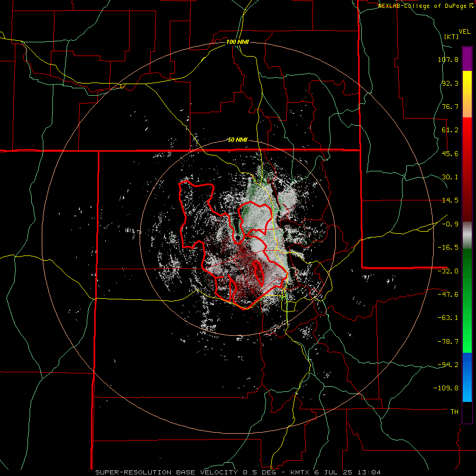Select the 45.6 velocity scale value
The width and height of the screenshot is (476, 476).
pyautogui.click(x=450, y=153)
